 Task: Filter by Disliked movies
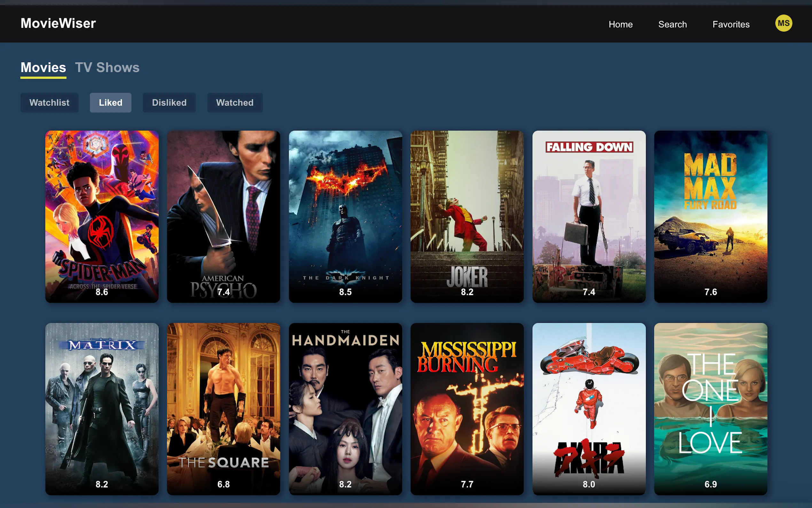click(x=169, y=102)
